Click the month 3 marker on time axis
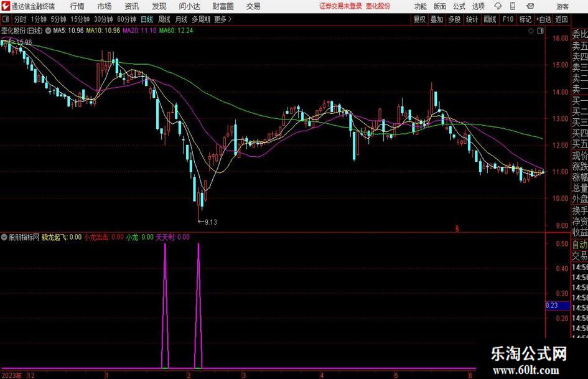 click(x=244, y=375)
